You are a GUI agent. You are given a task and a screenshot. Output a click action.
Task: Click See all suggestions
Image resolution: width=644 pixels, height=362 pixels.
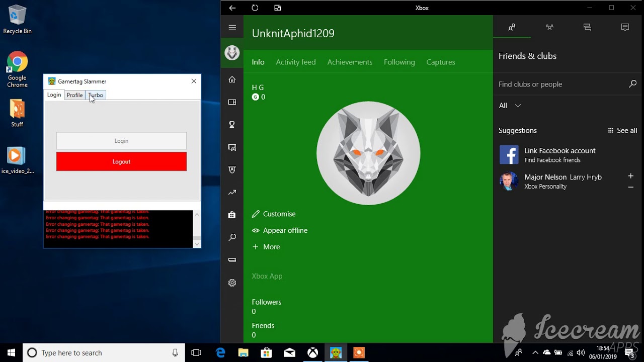(622, 130)
